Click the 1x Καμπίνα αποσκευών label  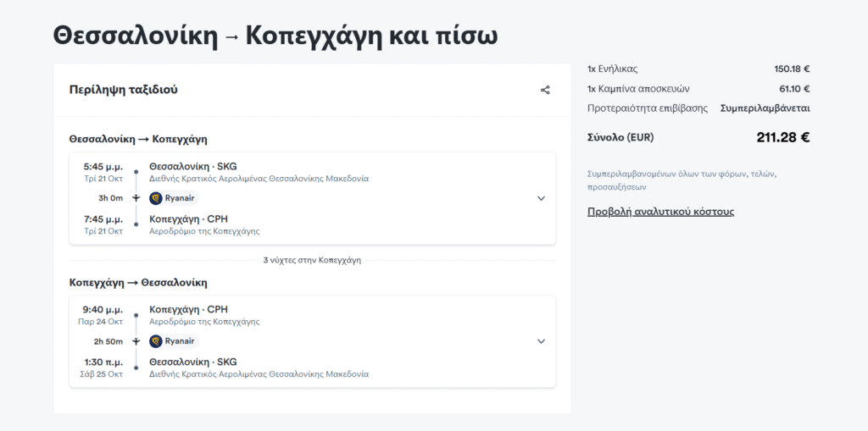[638, 89]
